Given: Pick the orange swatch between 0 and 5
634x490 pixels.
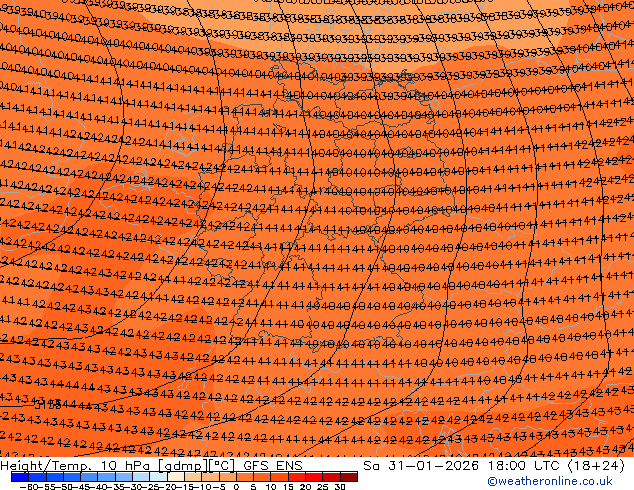Looking at the screenshot, I should (x=245, y=477).
